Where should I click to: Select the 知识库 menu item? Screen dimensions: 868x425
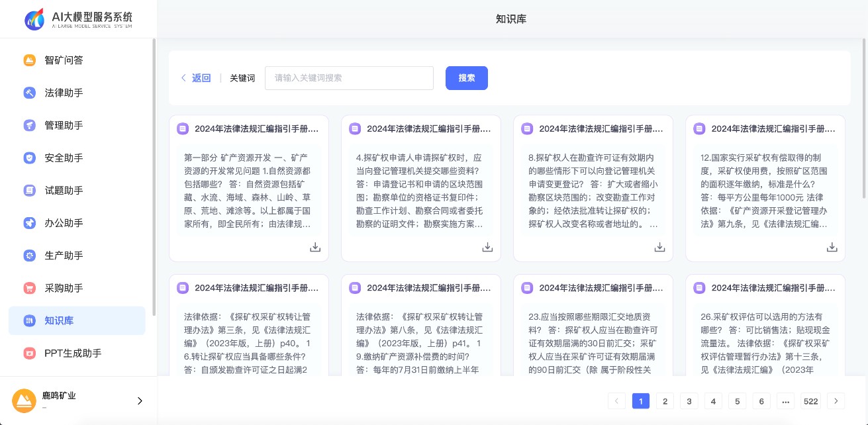[x=59, y=320]
